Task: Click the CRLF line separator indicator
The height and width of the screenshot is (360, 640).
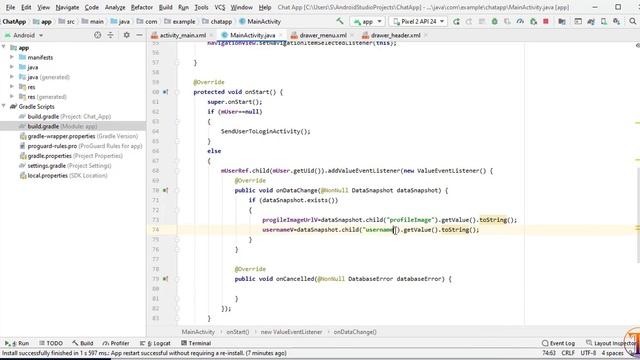Action: pyautogui.click(x=568, y=353)
